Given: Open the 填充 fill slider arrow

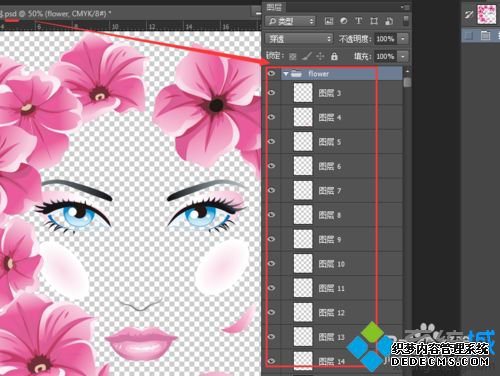Looking at the screenshot, I should pyautogui.click(x=403, y=56).
